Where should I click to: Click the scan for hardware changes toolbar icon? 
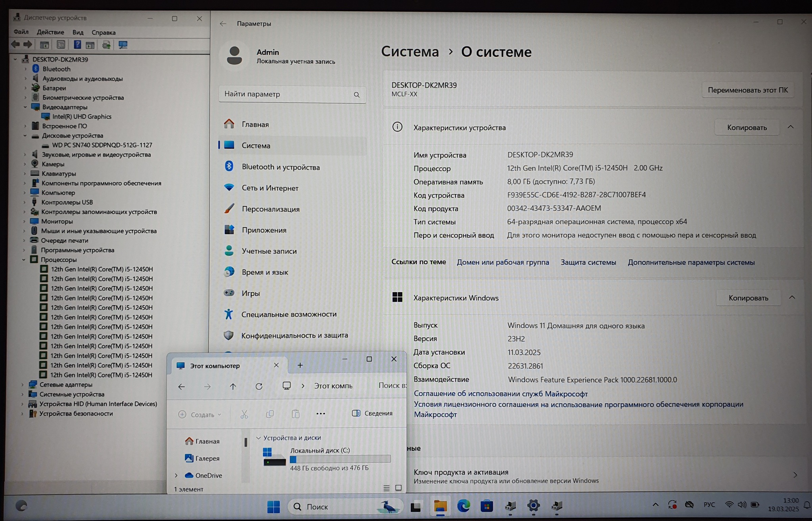click(x=123, y=45)
